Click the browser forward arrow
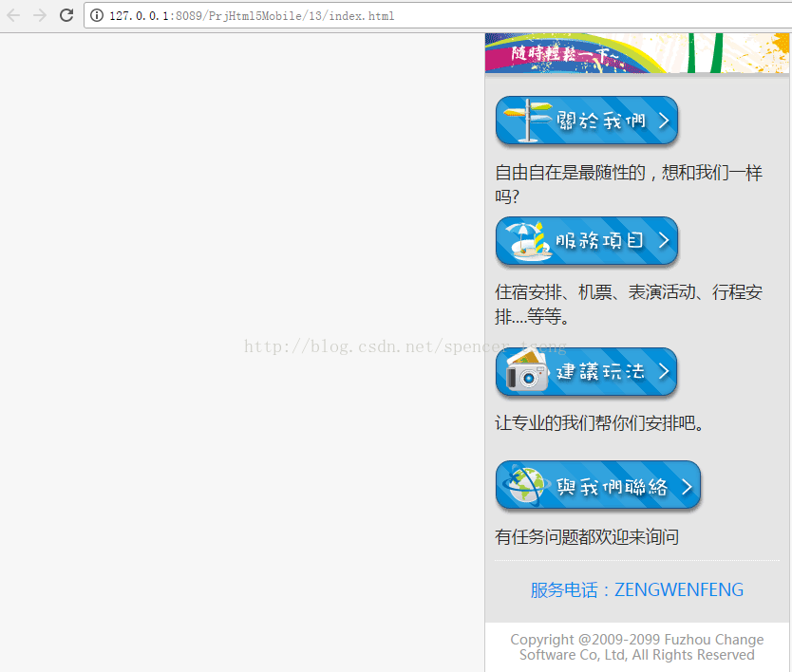This screenshot has width=792, height=672. pyautogui.click(x=39, y=15)
